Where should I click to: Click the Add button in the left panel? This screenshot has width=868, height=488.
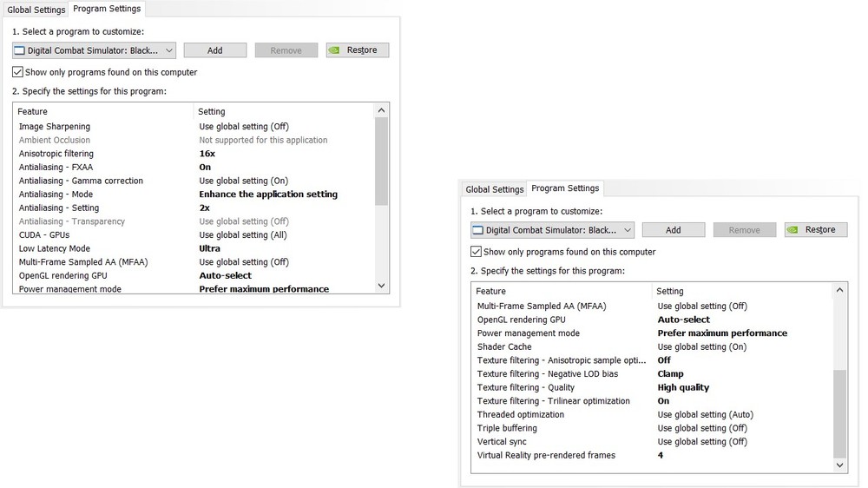click(x=215, y=50)
